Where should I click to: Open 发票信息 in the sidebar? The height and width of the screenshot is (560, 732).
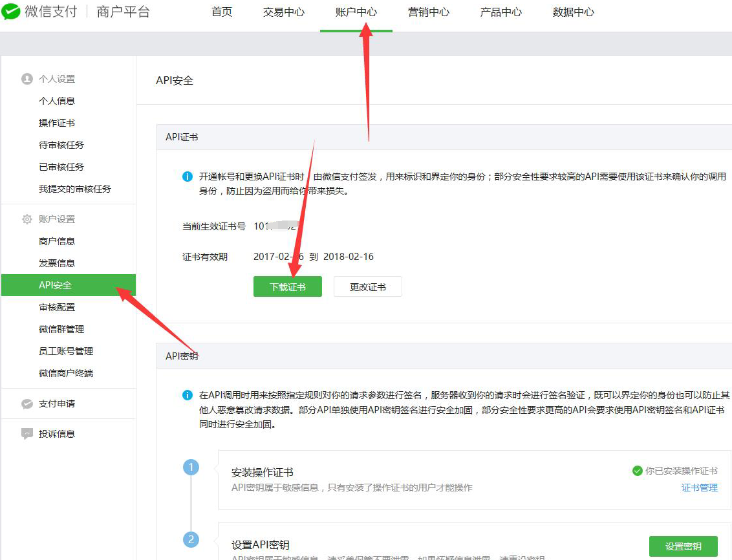click(57, 263)
